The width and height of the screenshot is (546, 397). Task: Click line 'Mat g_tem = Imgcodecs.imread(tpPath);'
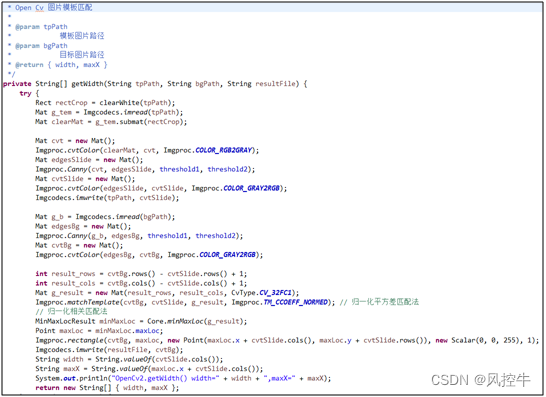point(109,112)
